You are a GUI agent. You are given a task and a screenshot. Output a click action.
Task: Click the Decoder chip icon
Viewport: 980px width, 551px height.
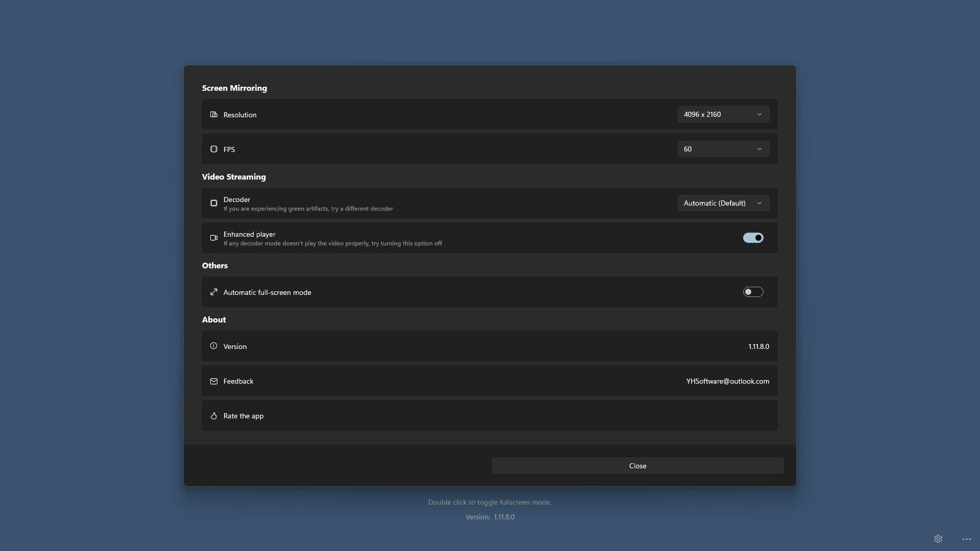click(214, 203)
